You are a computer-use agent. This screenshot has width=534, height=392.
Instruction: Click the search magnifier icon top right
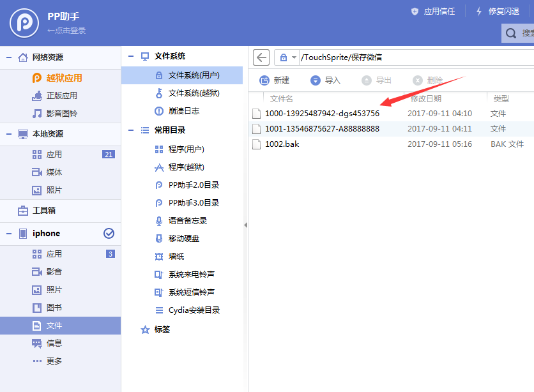coord(510,33)
